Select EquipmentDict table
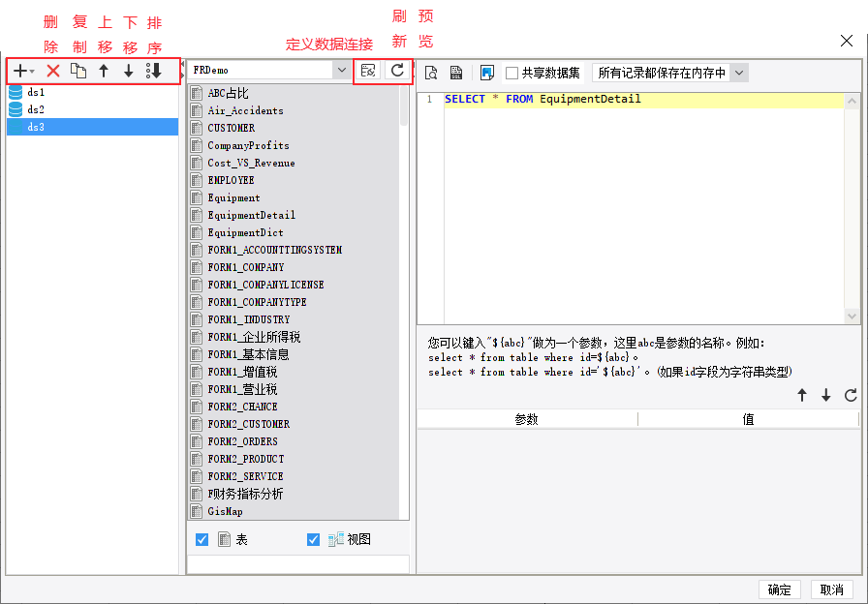 pos(294,232)
